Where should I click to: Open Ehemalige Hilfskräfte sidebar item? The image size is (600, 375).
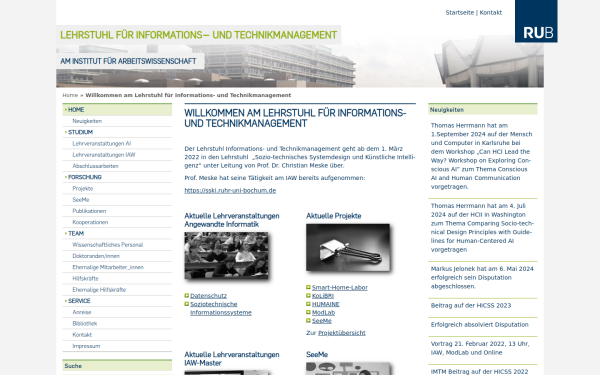tap(99, 290)
